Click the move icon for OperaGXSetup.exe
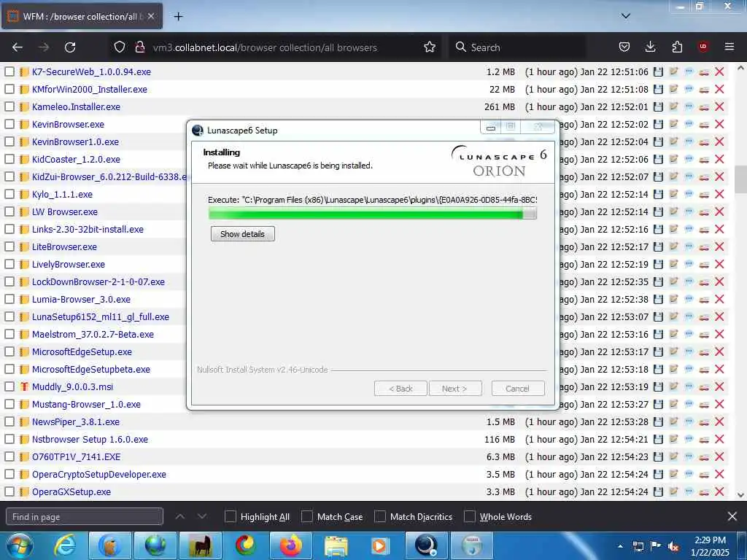Viewport: 747px width, 560px height. point(704,492)
